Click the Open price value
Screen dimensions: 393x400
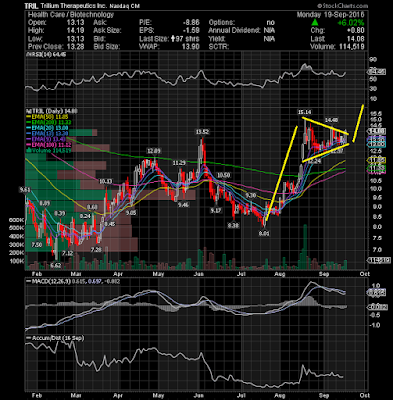[75, 23]
